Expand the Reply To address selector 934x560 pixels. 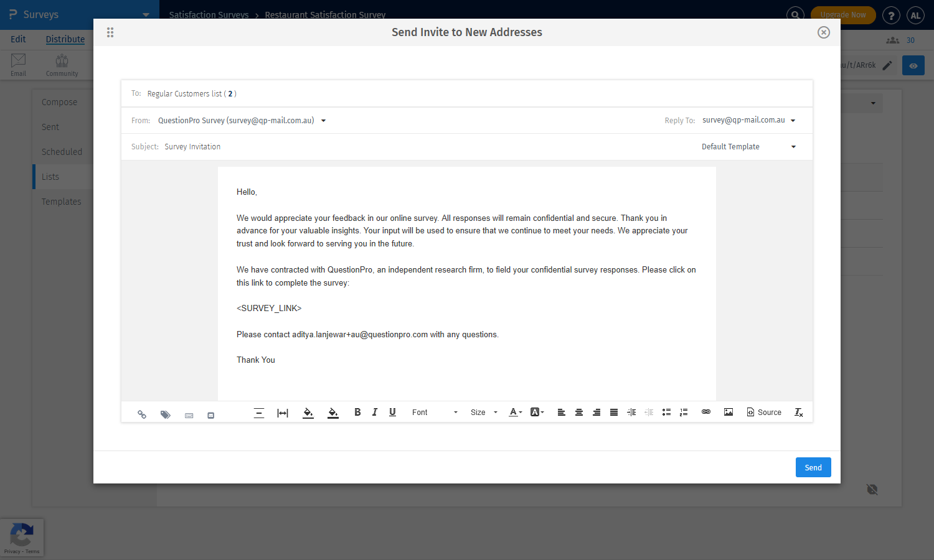[x=793, y=120]
